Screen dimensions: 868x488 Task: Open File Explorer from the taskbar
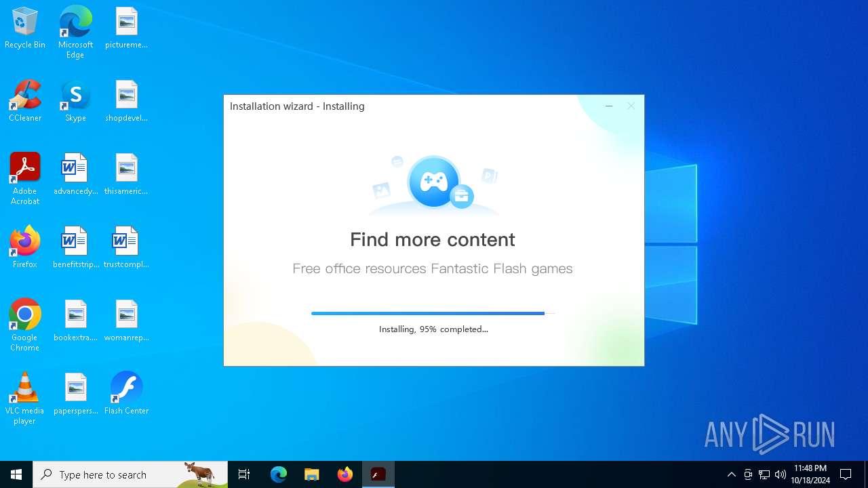312,474
